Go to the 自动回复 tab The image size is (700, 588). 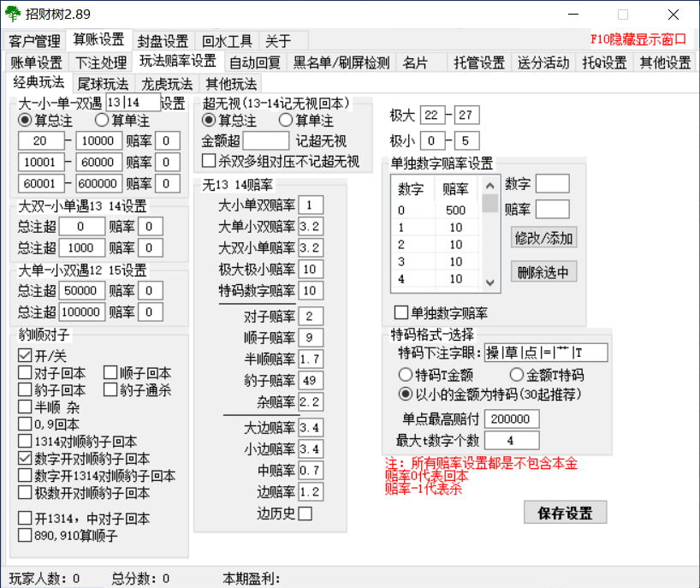[x=254, y=62]
